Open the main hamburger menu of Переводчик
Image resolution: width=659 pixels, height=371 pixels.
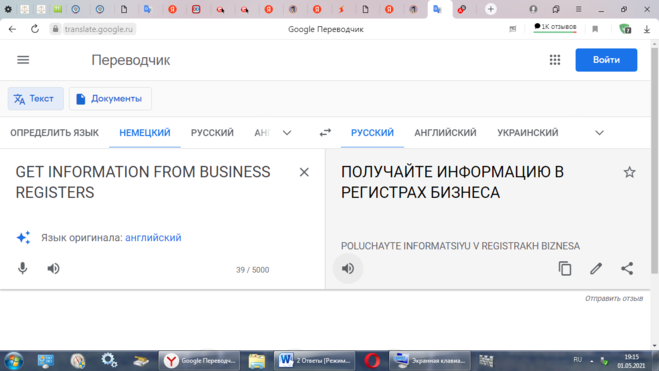click(x=23, y=60)
